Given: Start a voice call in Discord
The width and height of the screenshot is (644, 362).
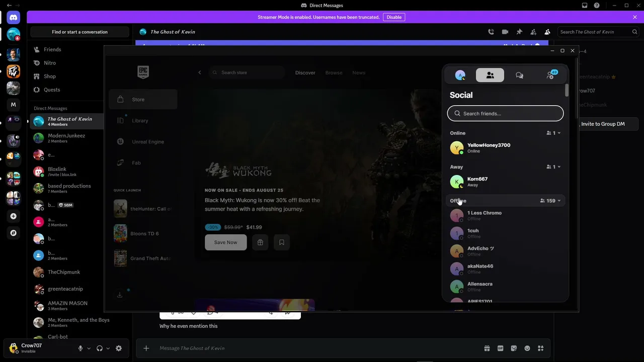Looking at the screenshot, I should (491, 32).
